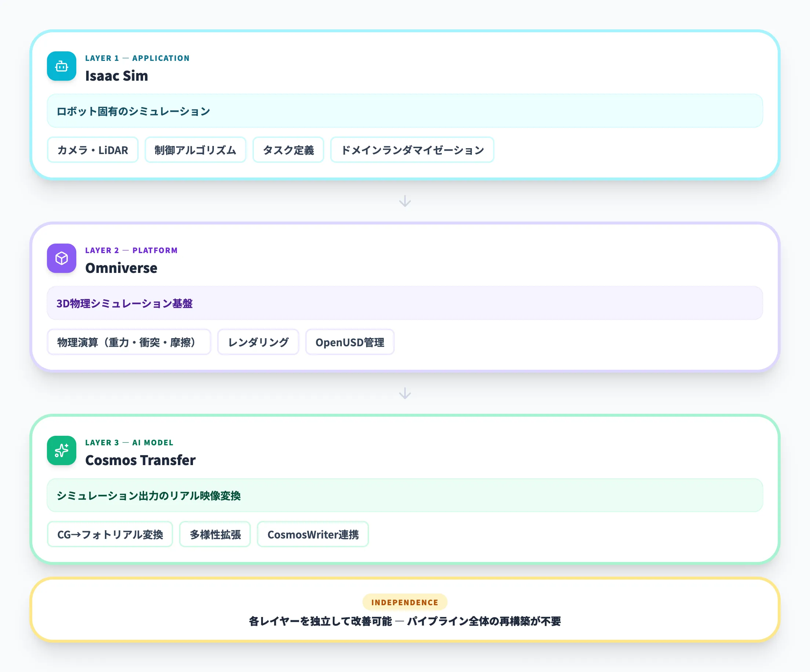Click the シミュレーション出力のリアル映像変換 banner
This screenshot has height=672, width=810.
pos(405,496)
